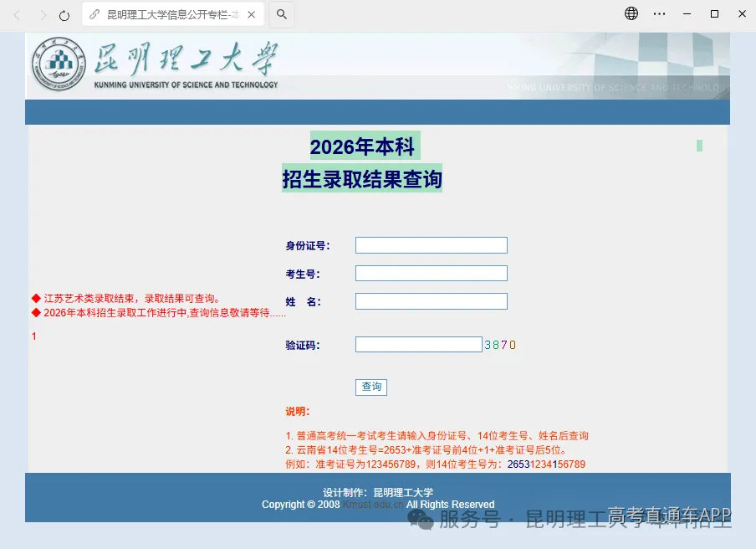Go forward with the browser forward arrow

click(x=43, y=15)
